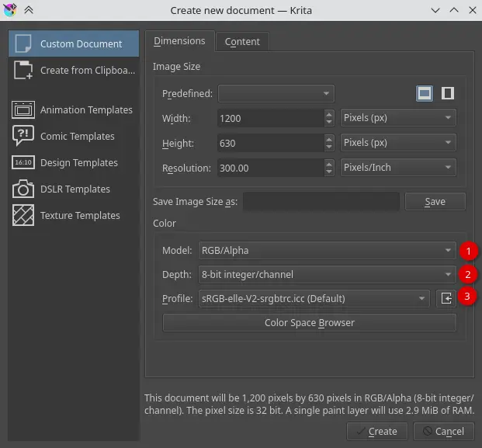Click the Krita logo in title bar
This screenshot has width=482, height=448.
click(x=10, y=10)
